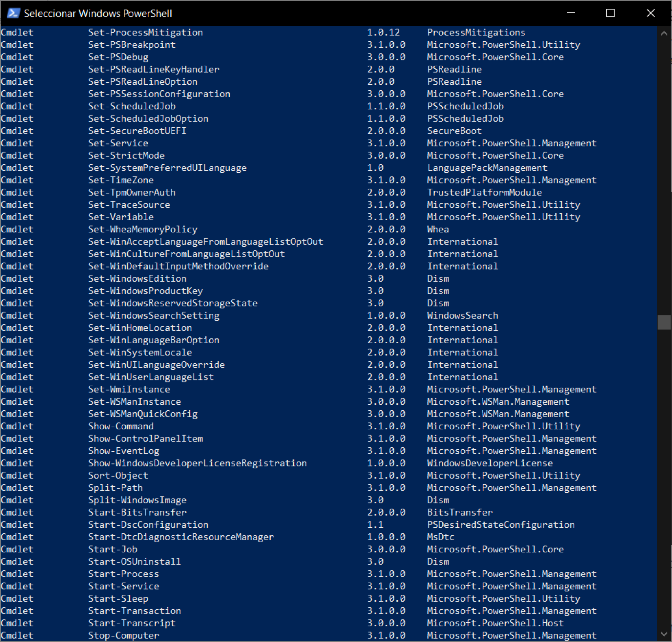This screenshot has width=672, height=642.
Task: Select the PSReadline module name text
Action: [454, 69]
